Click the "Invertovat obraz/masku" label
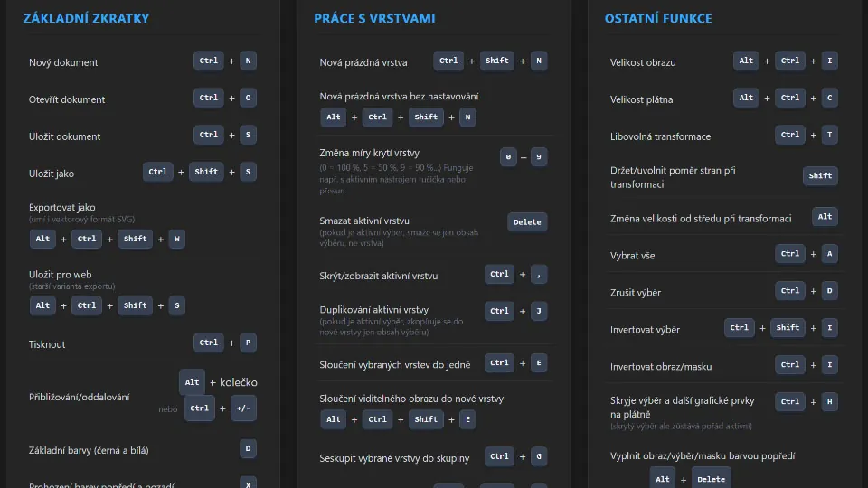This screenshot has width=868, height=488. (661, 367)
